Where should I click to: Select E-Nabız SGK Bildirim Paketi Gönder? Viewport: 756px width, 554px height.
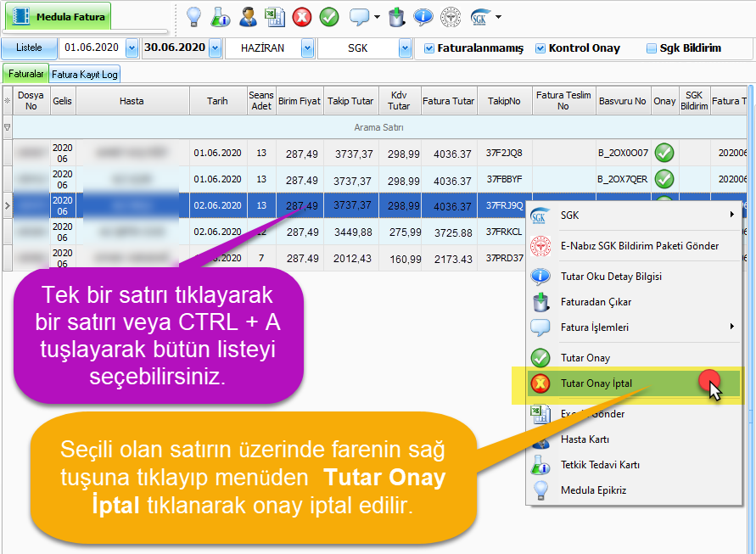pos(634,246)
